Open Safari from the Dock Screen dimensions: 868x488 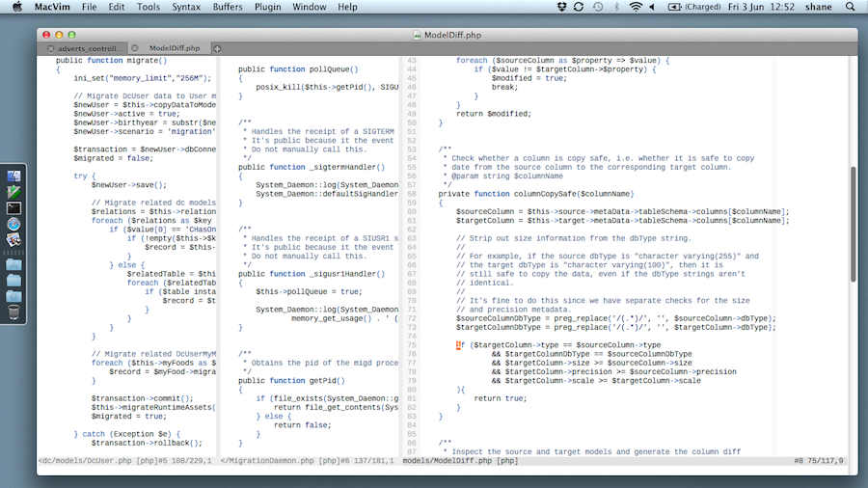(x=14, y=223)
